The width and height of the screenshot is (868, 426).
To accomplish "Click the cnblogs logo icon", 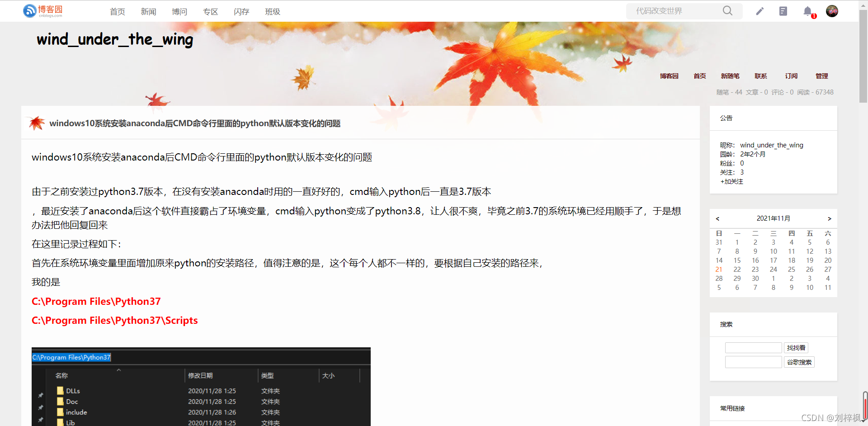I will click(x=29, y=10).
